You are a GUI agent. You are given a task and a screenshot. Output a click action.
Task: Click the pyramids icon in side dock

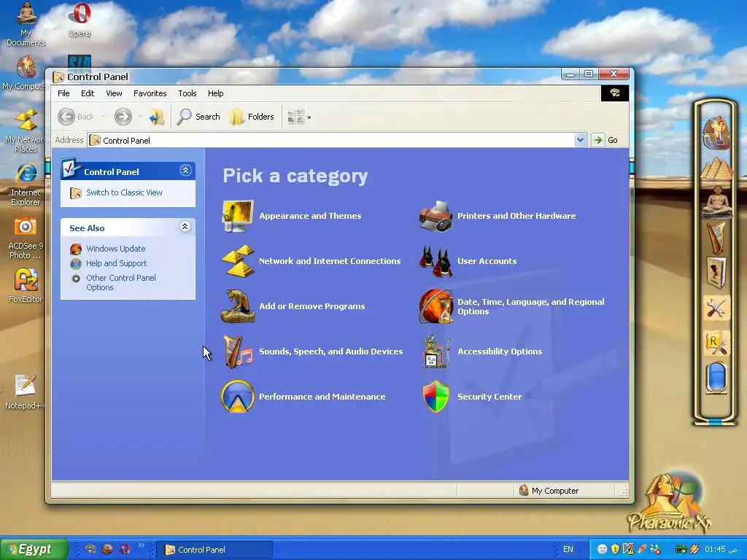pos(716,168)
